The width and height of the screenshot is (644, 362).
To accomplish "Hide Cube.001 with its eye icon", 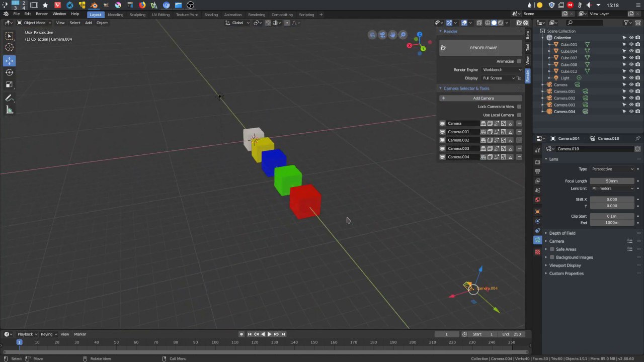I will pos(631,44).
